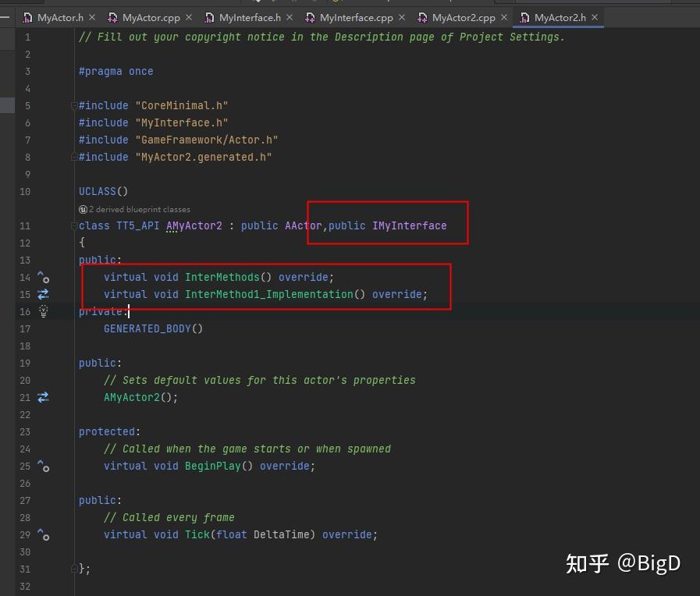Click InterMethod1_Implementation on line 15
700x596 pixels.
pyautogui.click(x=268, y=294)
